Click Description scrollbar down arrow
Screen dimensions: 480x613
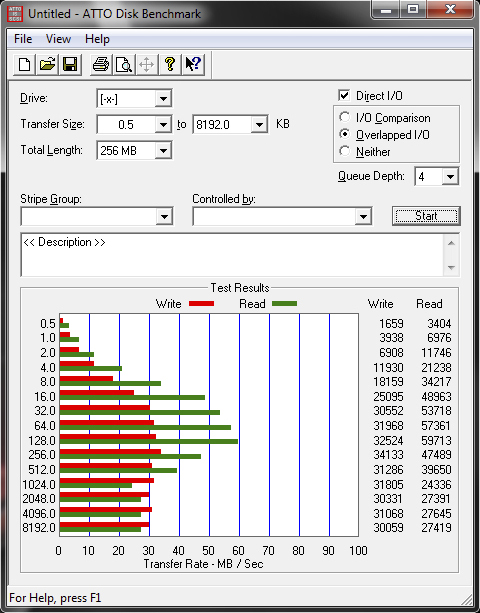pyautogui.click(x=451, y=268)
